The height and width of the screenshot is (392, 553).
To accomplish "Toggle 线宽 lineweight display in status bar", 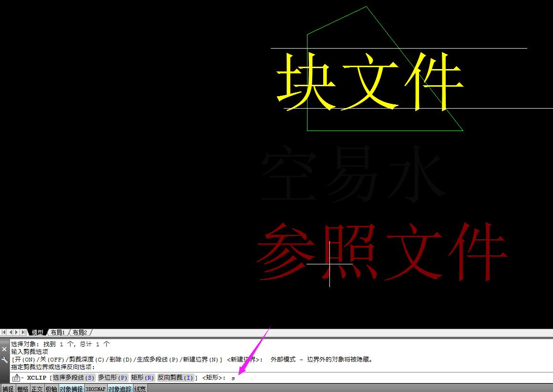I will click(140, 389).
